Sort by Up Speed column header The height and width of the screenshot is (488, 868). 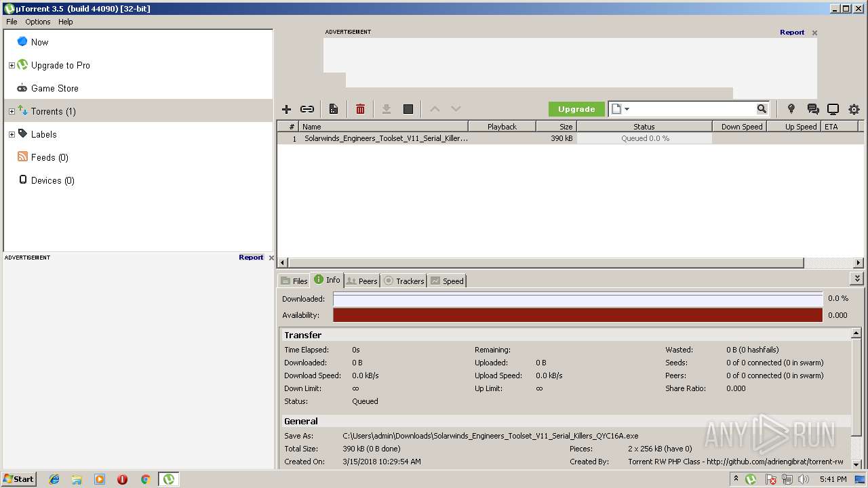click(x=793, y=127)
